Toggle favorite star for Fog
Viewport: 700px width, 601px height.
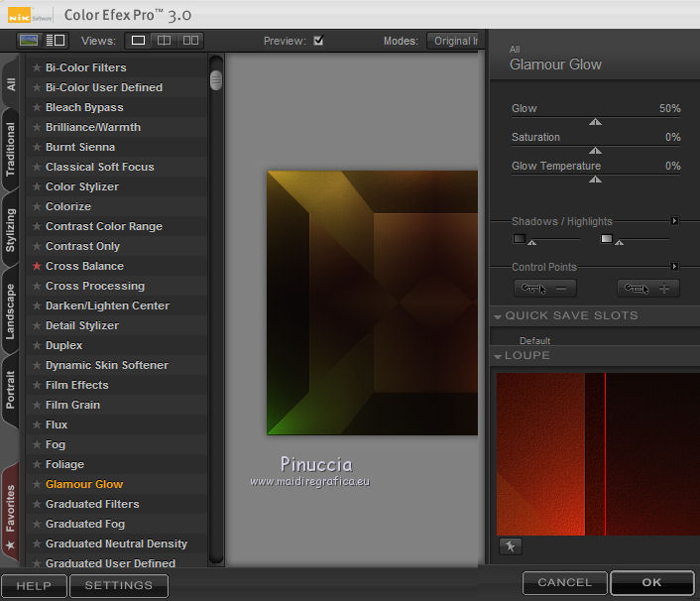[37, 444]
